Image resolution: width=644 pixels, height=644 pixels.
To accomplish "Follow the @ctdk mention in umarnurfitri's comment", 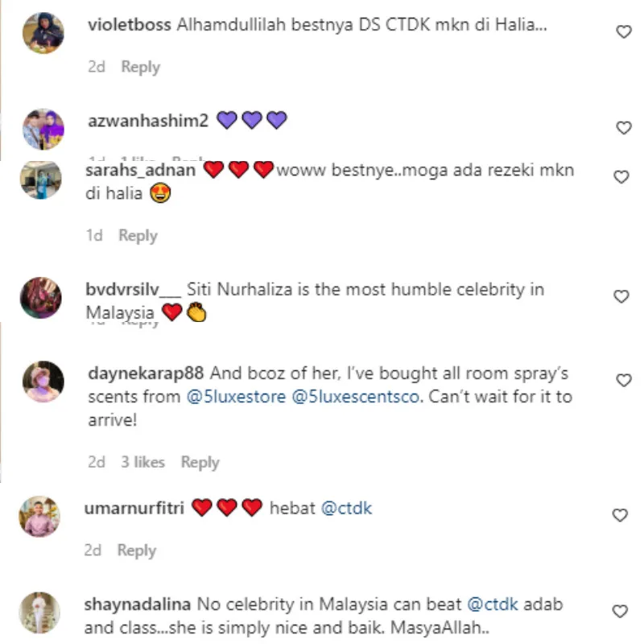I will (347, 508).
